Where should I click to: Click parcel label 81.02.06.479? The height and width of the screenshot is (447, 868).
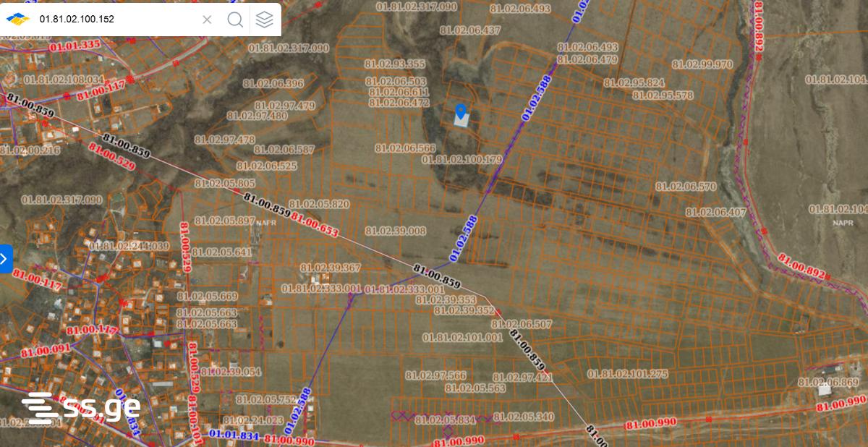click(x=587, y=60)
